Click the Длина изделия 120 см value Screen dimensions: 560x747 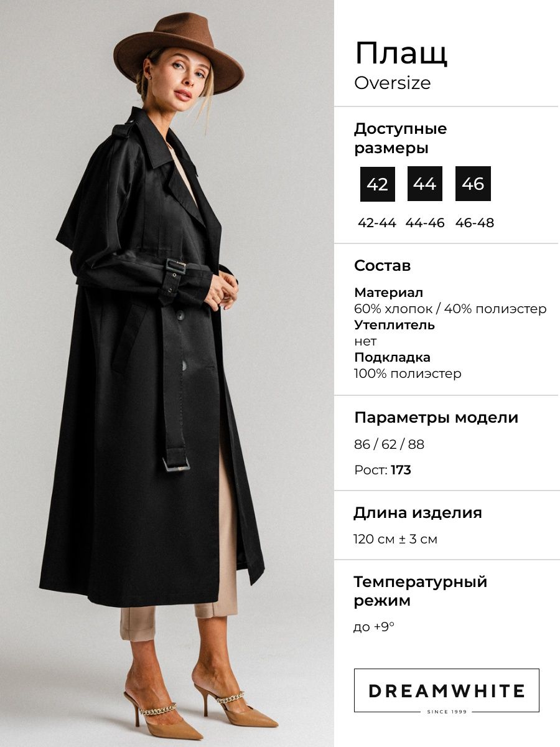(396, 539)
